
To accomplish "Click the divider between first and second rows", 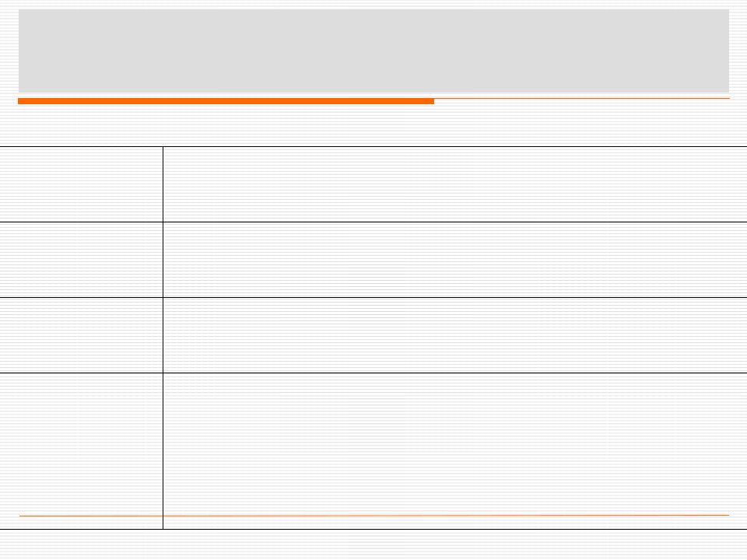I will coord(373,222).
